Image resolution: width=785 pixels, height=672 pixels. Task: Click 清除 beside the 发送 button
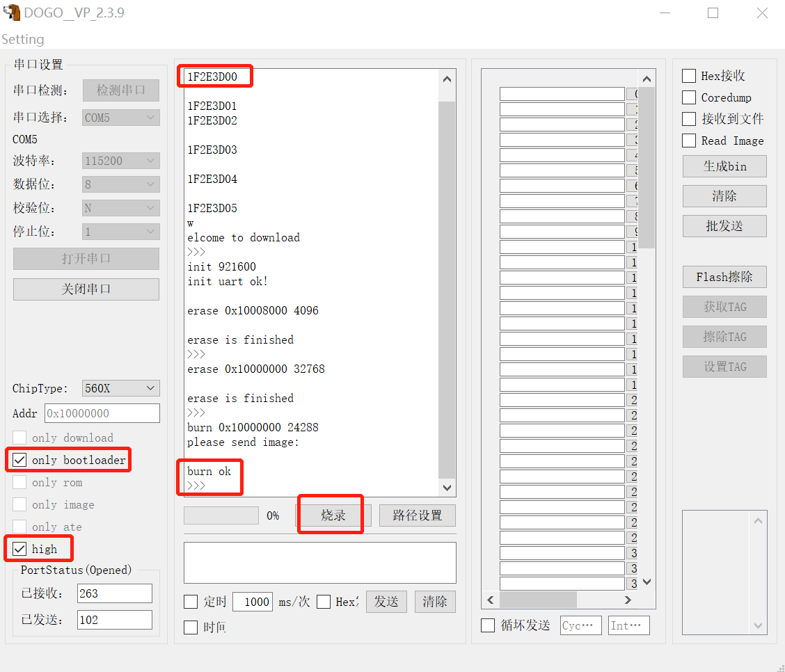[x=434, y=602]
